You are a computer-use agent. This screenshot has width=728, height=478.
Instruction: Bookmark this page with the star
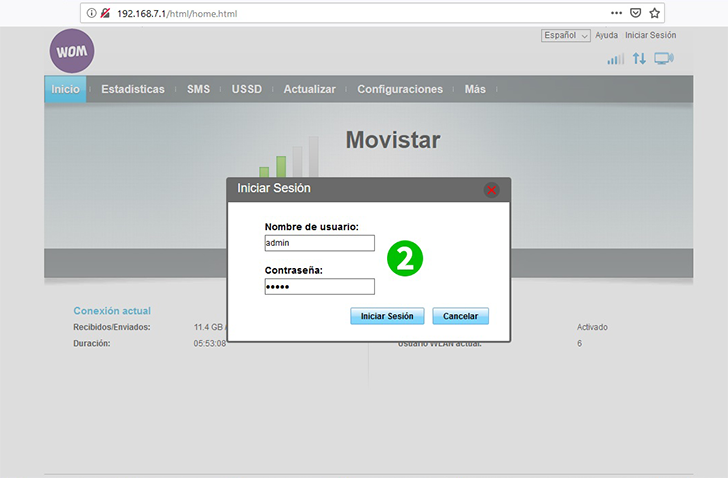click(x=655, y=13)
